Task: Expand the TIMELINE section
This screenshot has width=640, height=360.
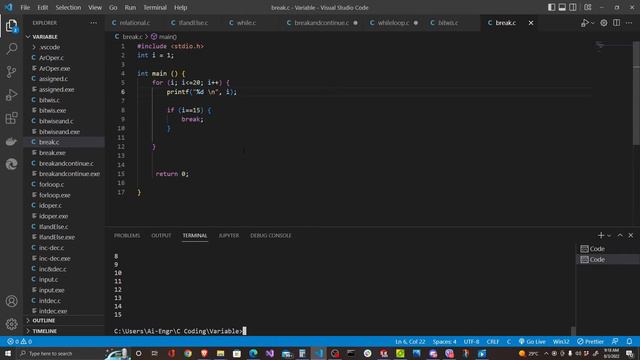Action: (x=44, y=331)
